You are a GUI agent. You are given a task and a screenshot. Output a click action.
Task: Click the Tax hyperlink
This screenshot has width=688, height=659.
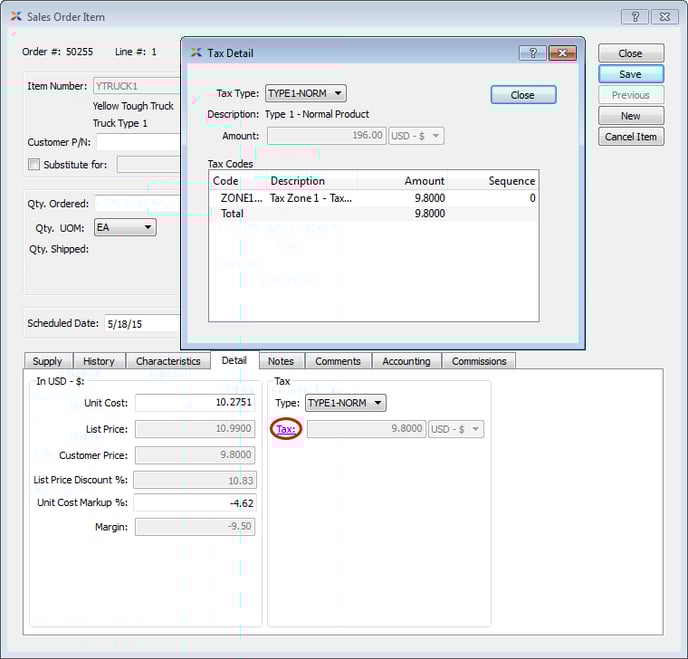[x=285, y=429]
